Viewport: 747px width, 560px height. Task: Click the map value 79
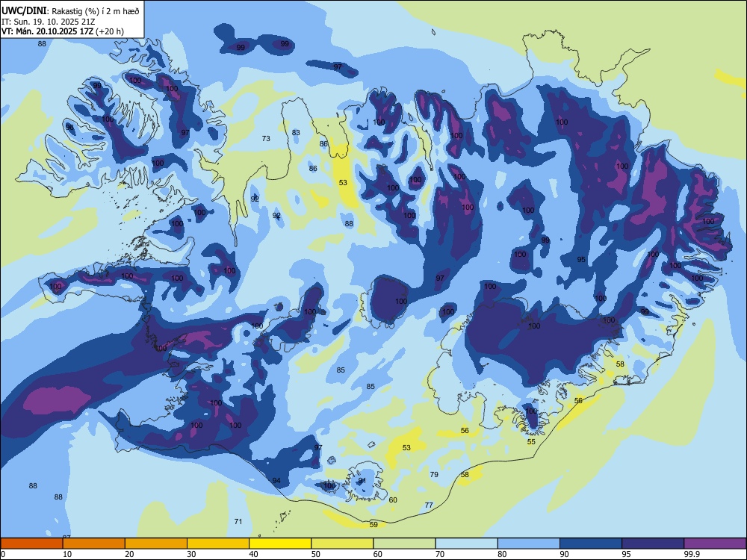click(x=434, y=474)
